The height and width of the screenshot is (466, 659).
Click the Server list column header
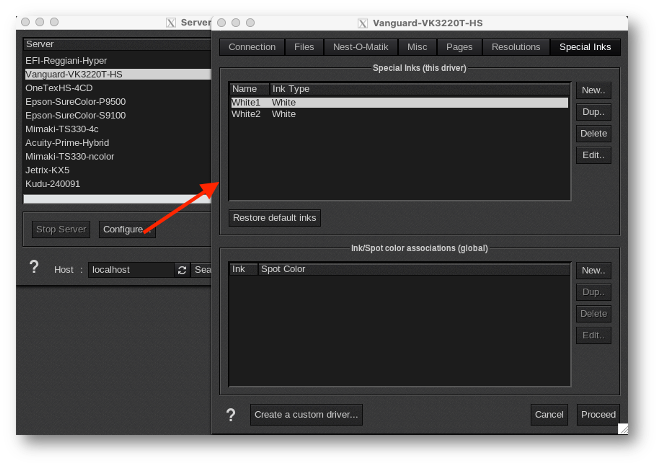point(117,44)
